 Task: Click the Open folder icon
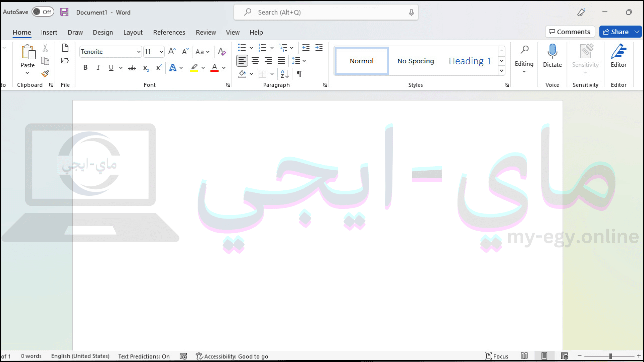[x=65, y=61]
